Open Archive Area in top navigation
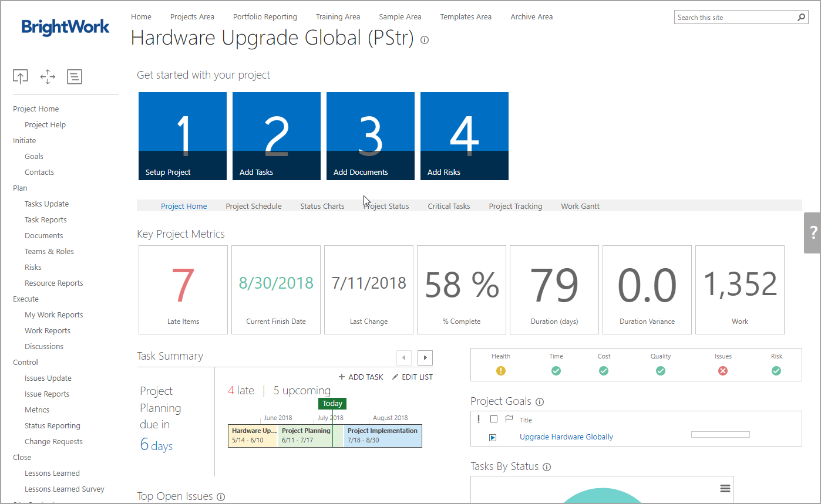The width and height of the screenshot is (821, 504). pos(531,17)
